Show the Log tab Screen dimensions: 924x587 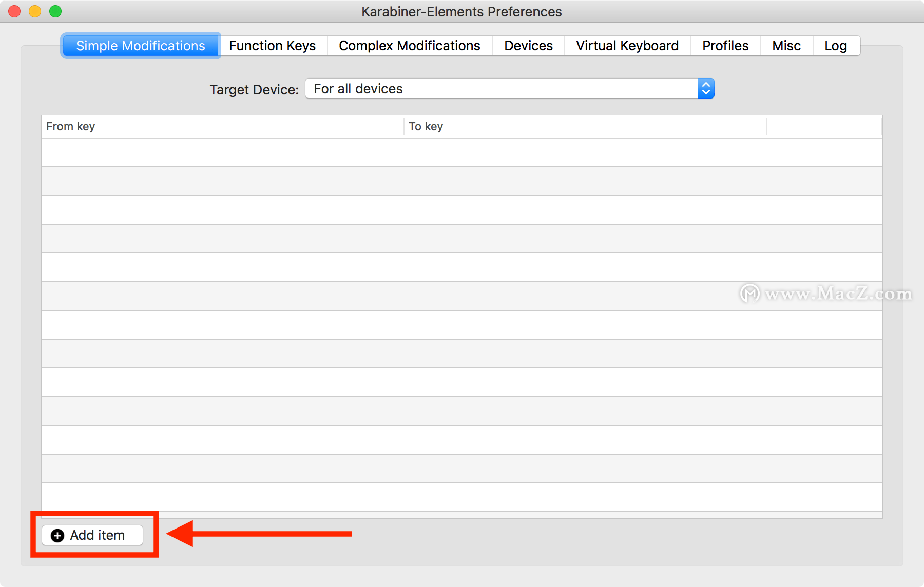(836, 46)
